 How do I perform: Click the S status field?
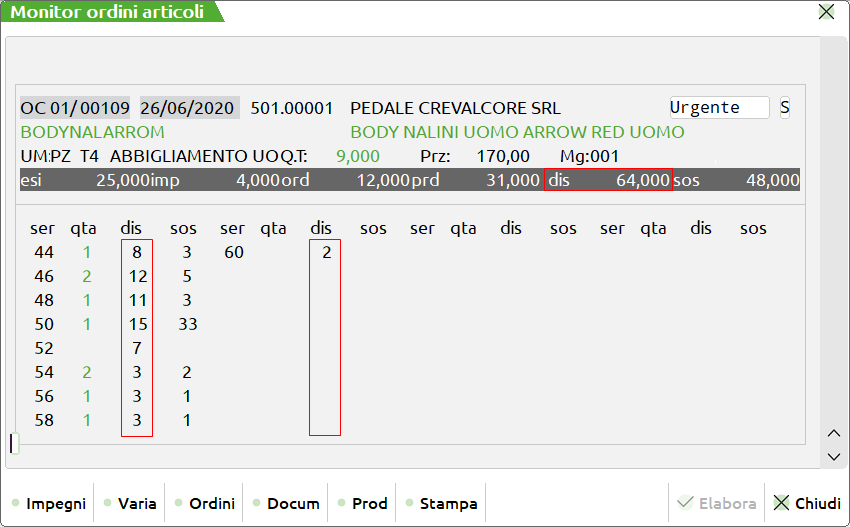[x=784, y=108]
